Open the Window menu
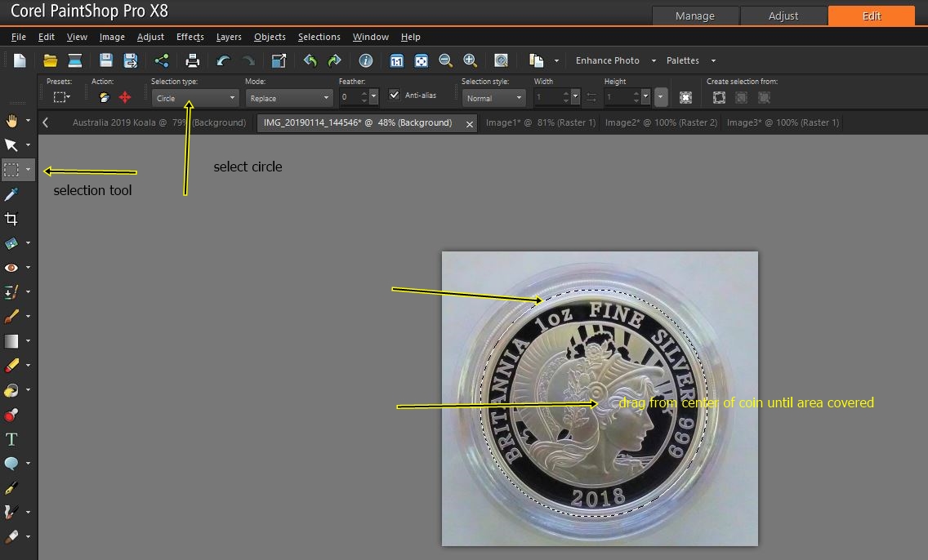 tap(371, 37)
